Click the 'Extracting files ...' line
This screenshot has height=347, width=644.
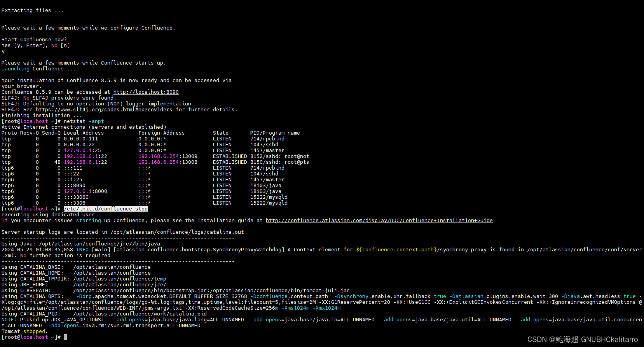coord(32,11)
